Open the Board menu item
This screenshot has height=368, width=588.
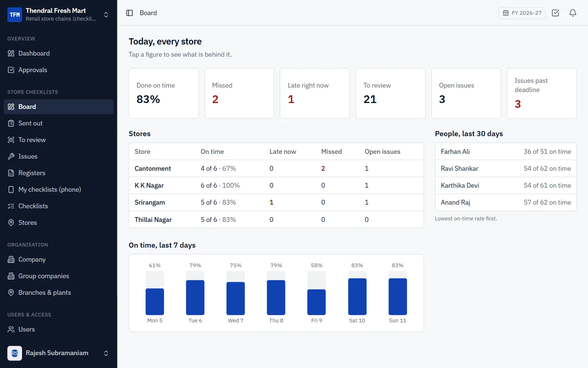click(x=58, y=107)
